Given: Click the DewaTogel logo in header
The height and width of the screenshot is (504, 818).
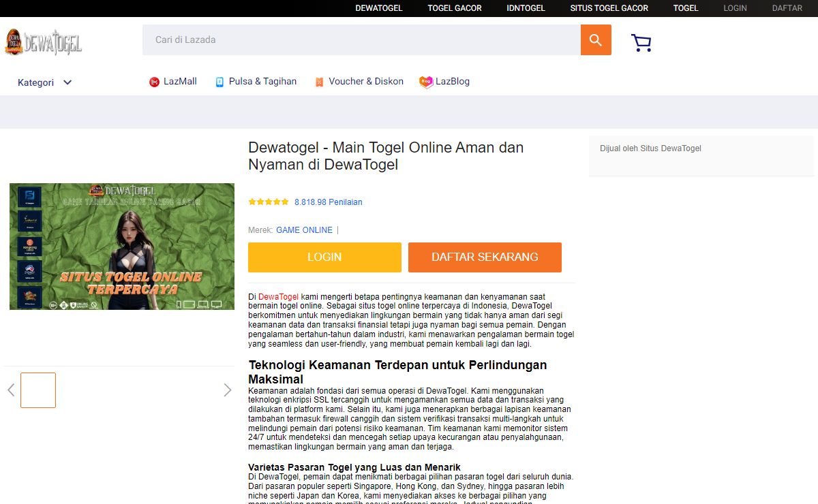Looking at the screenshot, I should pyautogui.click(x=43, y=42).
